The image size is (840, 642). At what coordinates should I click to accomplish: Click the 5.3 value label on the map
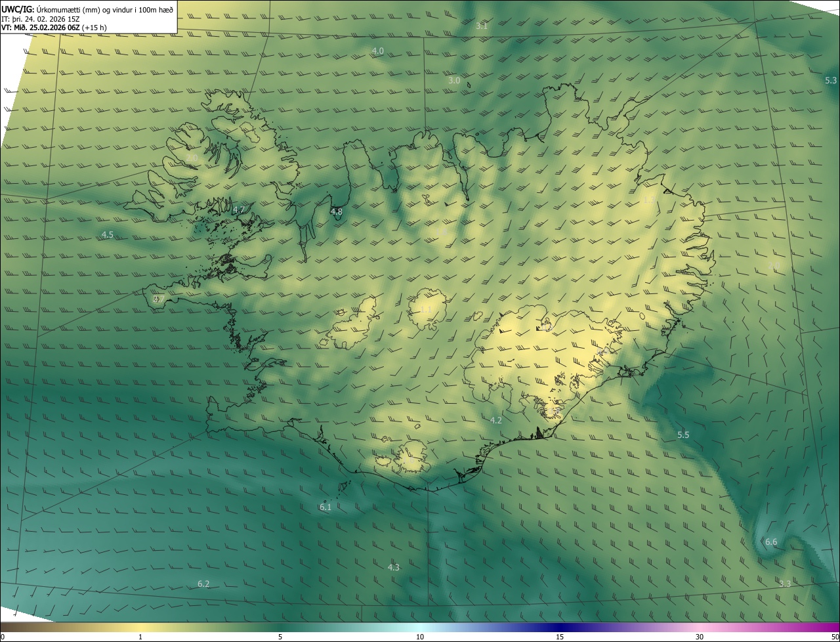(831, 80)
